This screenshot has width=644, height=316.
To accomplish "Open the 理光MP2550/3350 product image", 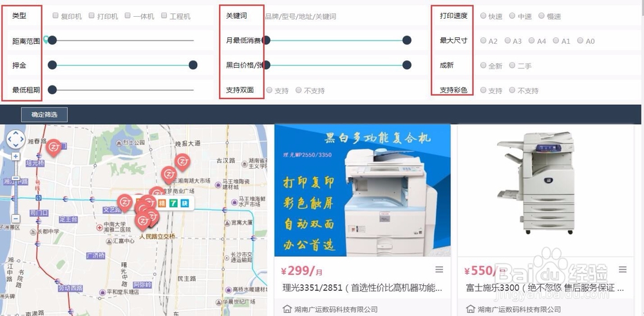I will (362, 191).
